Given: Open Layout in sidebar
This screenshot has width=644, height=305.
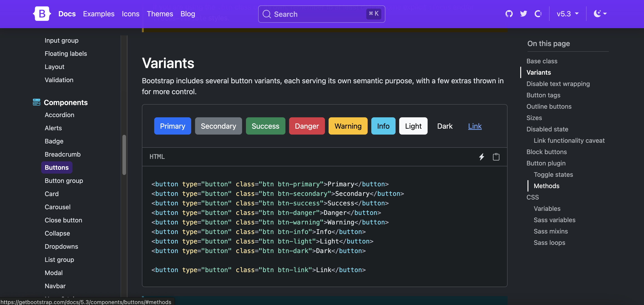Looking at the screenshot, I should [54, 67].
